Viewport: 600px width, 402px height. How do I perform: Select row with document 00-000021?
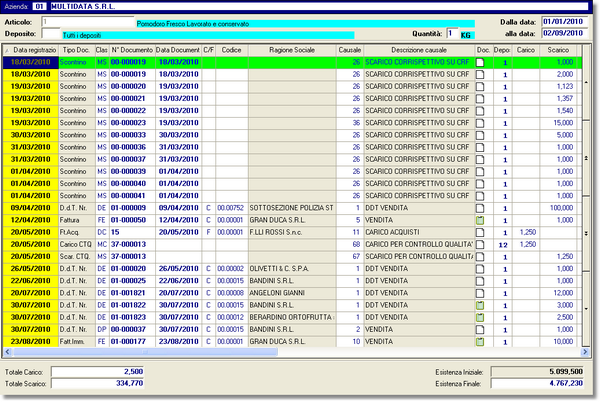click(292, 99)
